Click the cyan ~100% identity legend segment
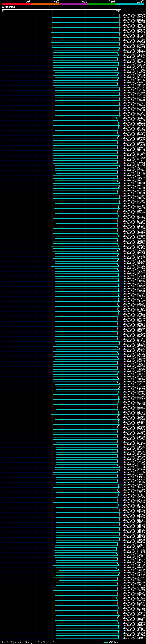Screen dimensions: 146x644 [x=130, y=4]
